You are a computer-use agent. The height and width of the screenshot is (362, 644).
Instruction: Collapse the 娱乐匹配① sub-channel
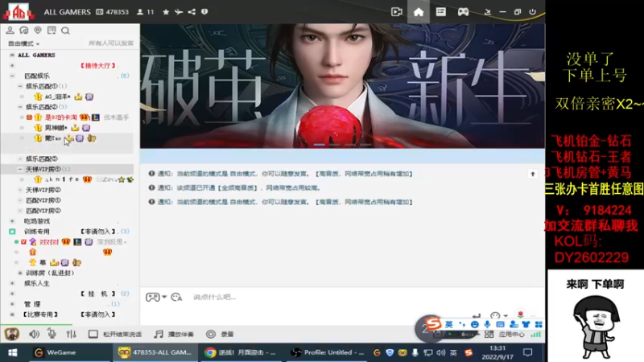point(19,86)
